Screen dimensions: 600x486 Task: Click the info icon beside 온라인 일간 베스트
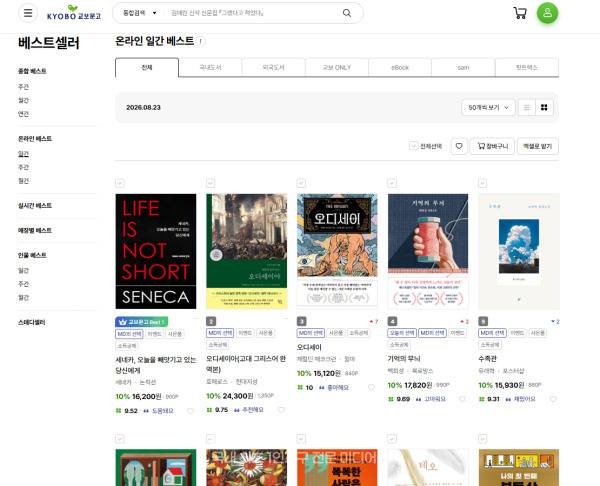(201, 41)
